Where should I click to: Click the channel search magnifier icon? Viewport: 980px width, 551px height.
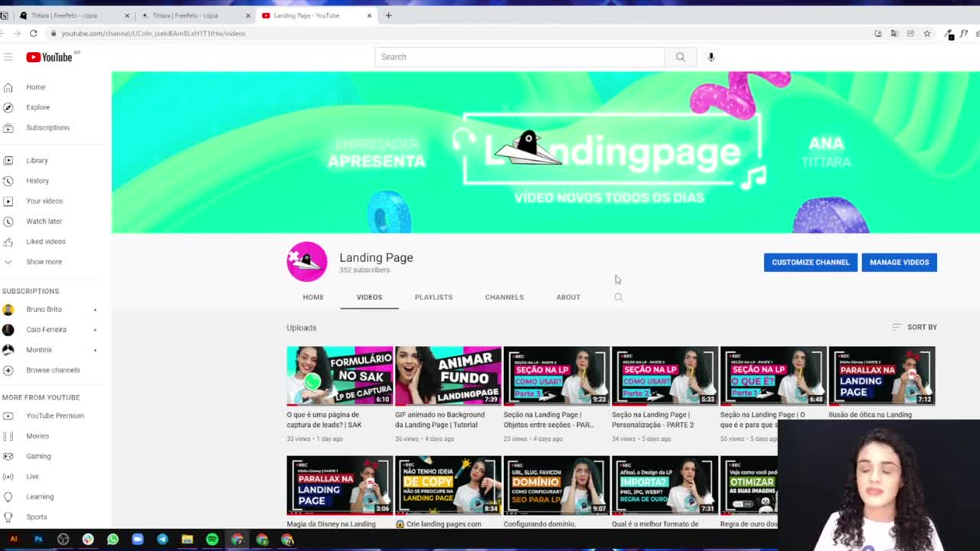click(619, 297)
